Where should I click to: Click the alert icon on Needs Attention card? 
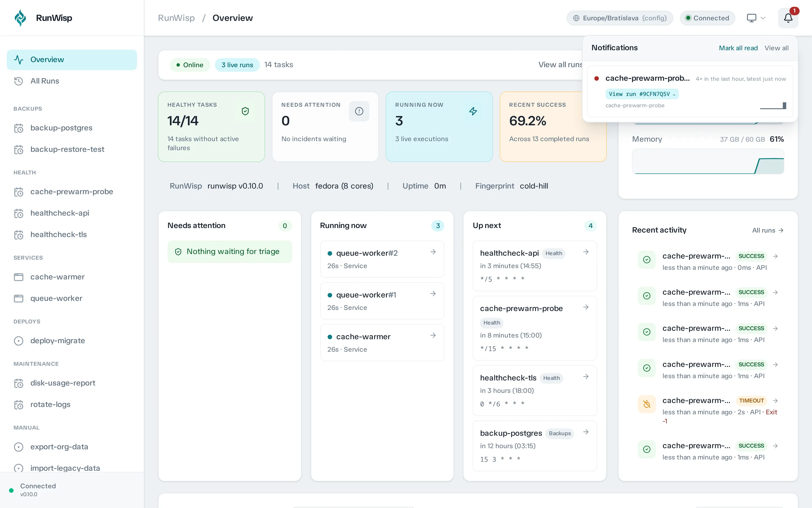[359, 111]
